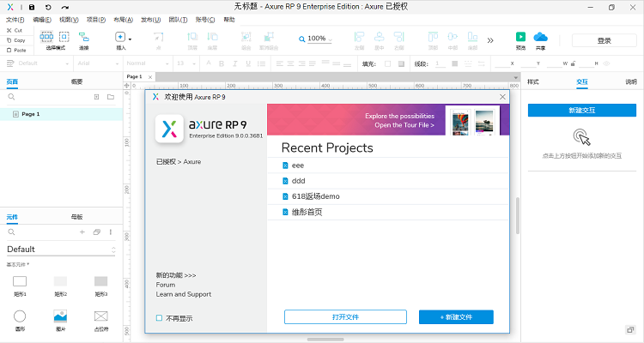Open the 项目(P) menu
The image size is (644, 343).
pyautogui.click(x=95, y=20)
